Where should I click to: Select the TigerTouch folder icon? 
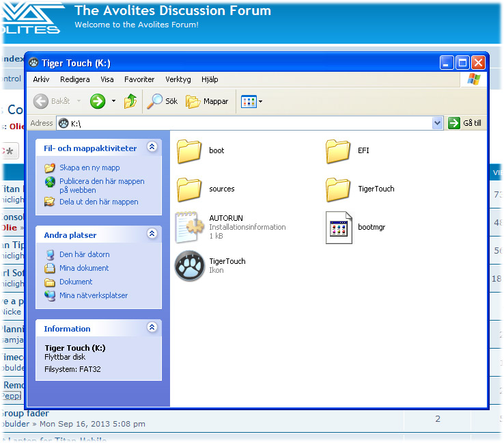pos(338,189)
